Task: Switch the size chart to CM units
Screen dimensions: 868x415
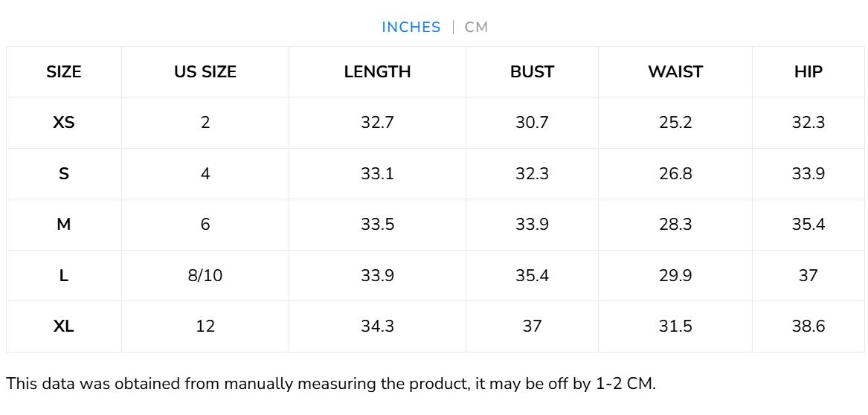Action: tap(476, 28)
